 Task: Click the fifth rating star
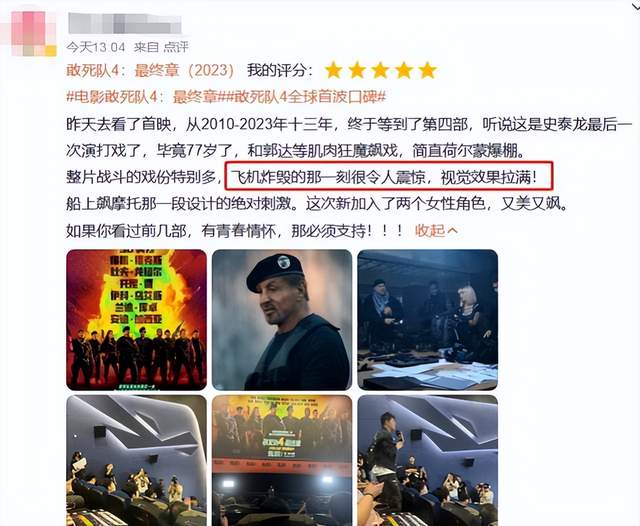[x=427, y=70]
